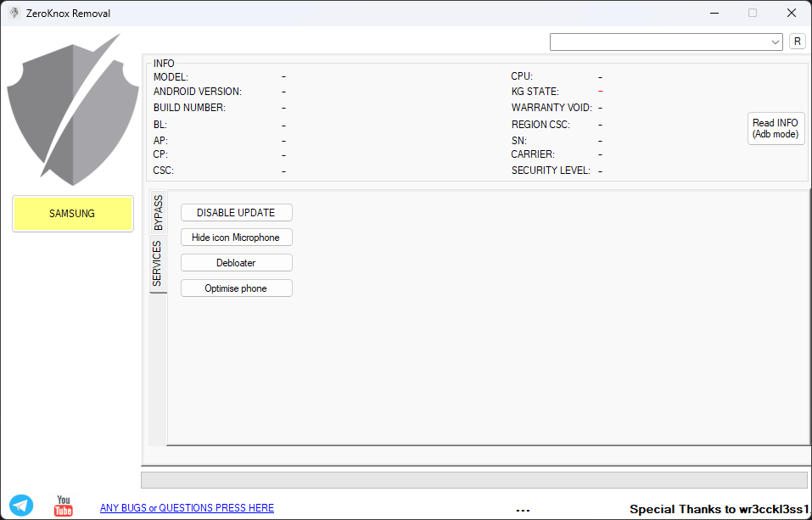Click the device combo box input field
Viewport: 812px width, 520px height.
point(662,41)
